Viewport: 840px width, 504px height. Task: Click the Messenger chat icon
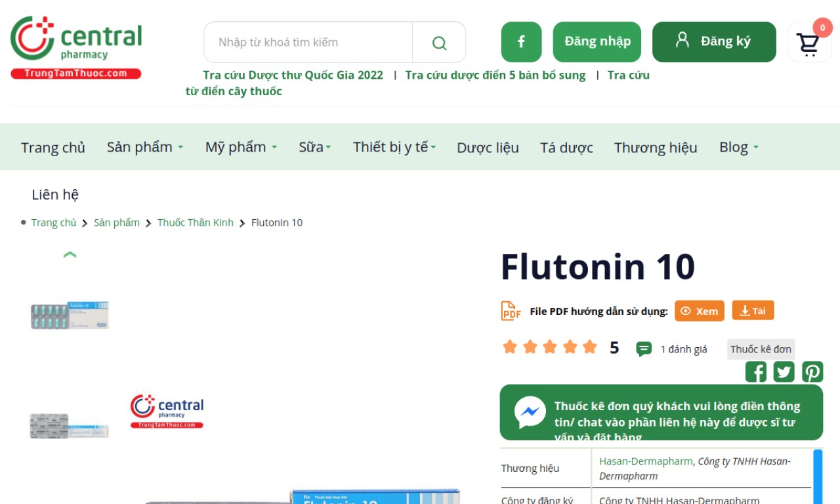tap(530, 413)
